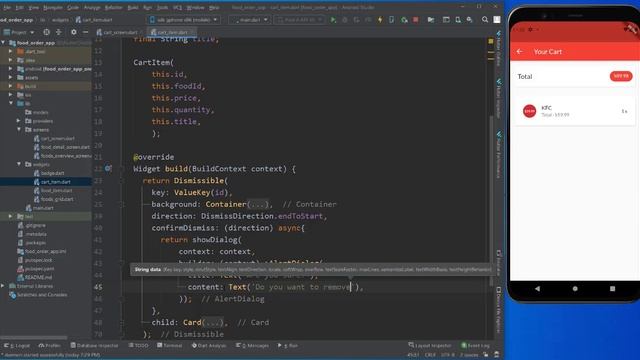This screenshot has height=360, width=640.
Task: Hide the Project panel with minus icon
Action: 85,32
